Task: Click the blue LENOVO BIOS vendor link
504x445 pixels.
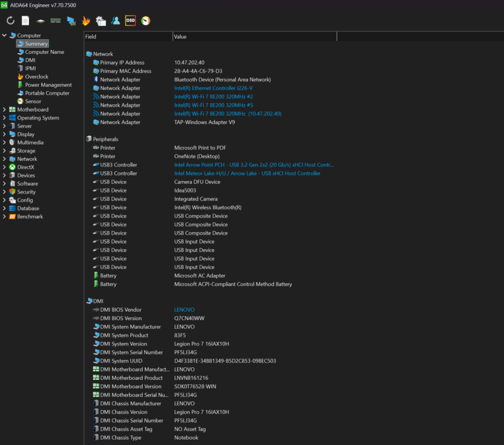Action: pyautogui.click(x=184, y=310)
